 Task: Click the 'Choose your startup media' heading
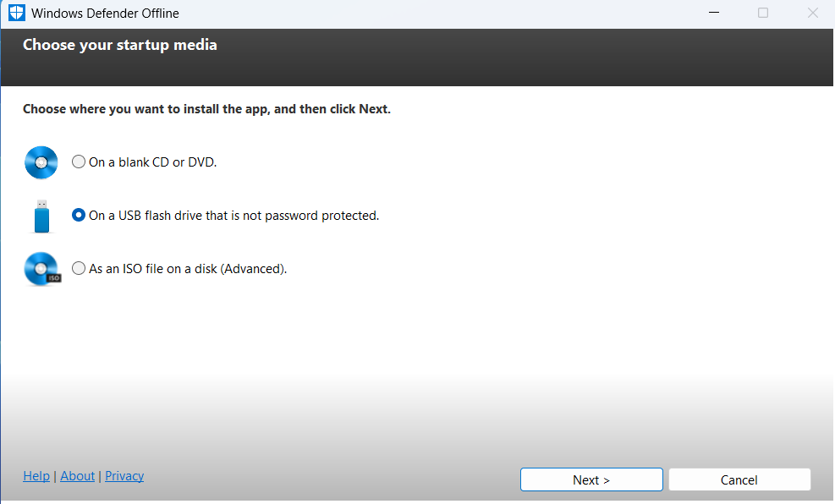click(x=119, y=45)
